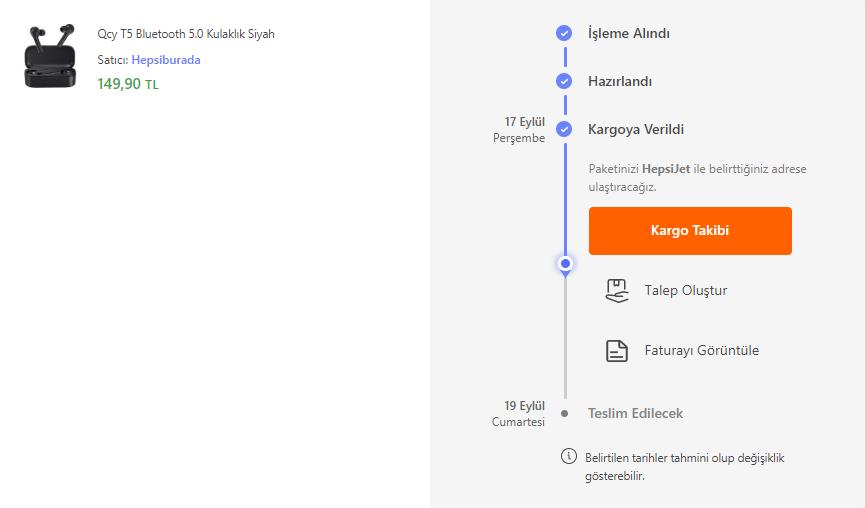Click the Belirtilen tarihler tahmini notice text

685,467
